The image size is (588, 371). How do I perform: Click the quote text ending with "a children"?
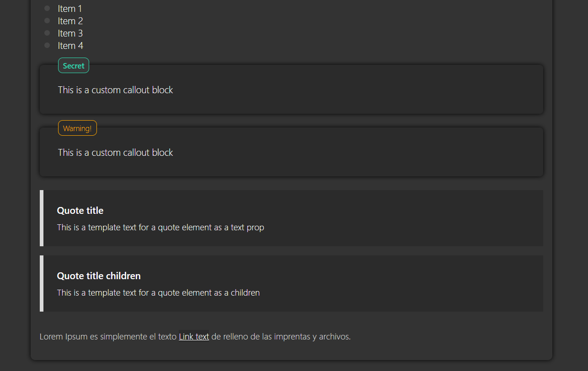[x=158, y=292]
